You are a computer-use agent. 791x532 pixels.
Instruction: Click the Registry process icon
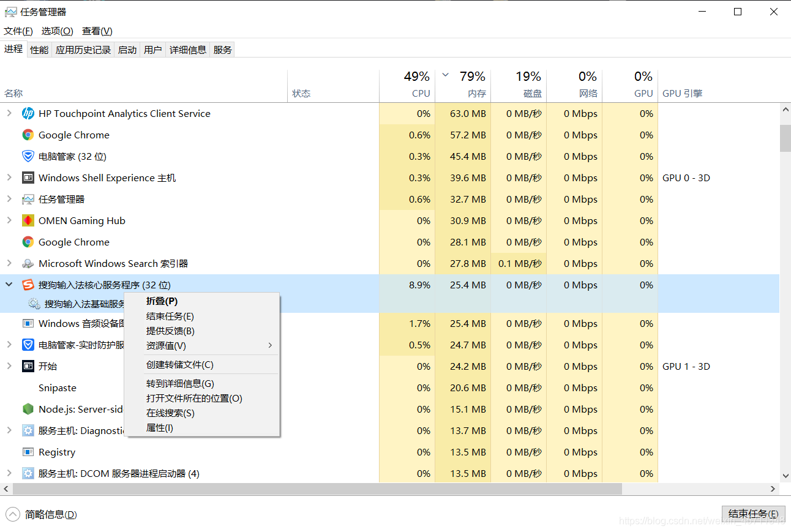point(28,452)
